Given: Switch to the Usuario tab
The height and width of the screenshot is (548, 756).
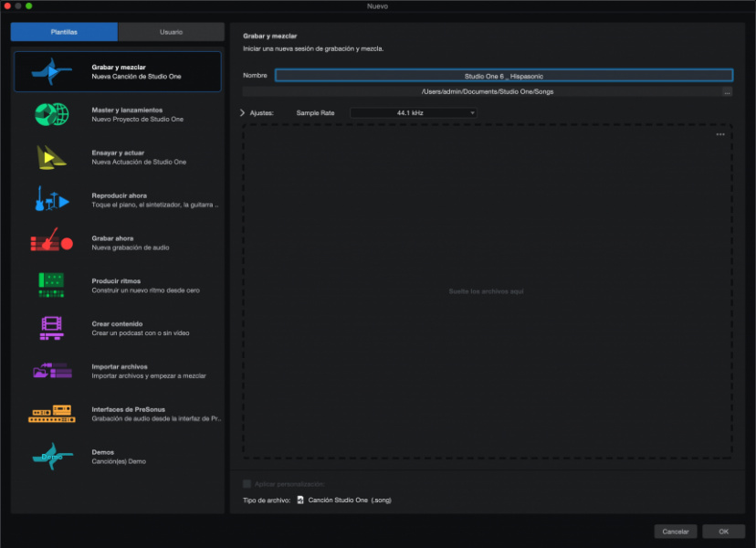Looking at the screenshot, I should pos(171,32).
